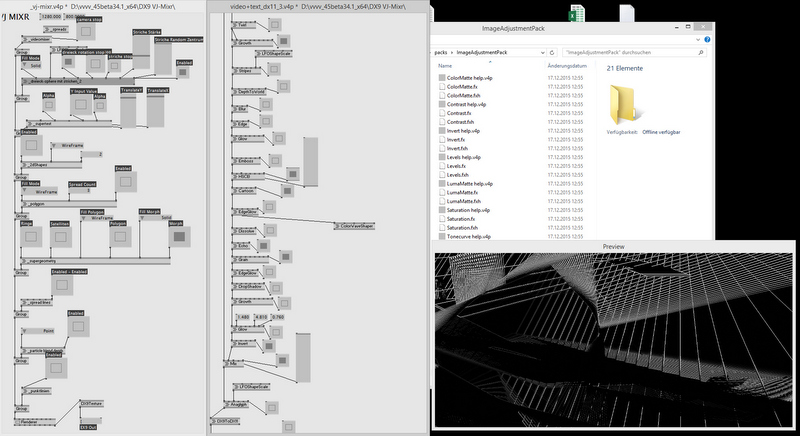Select the ColorMatte help.v4p file icon
The height and width of the screenshot is (436, 800).
[442, 76]
